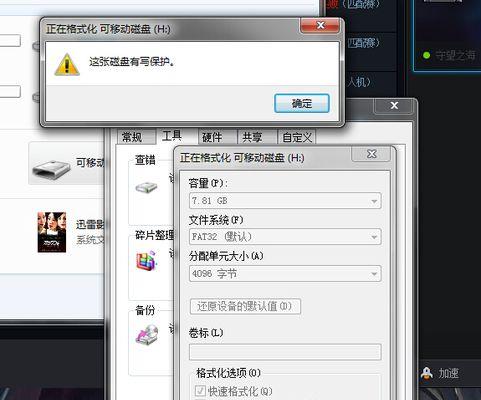Expand the 容量 capacity dropdown
This screenshot has width=481, height=400.
click(x=285, y=201)
